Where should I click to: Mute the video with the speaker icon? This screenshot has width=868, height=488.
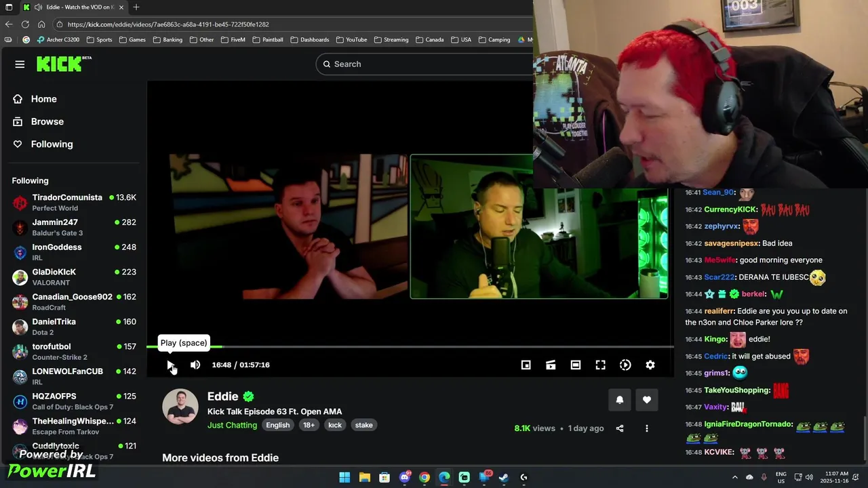pyautogui.click(x=195, y=365)
